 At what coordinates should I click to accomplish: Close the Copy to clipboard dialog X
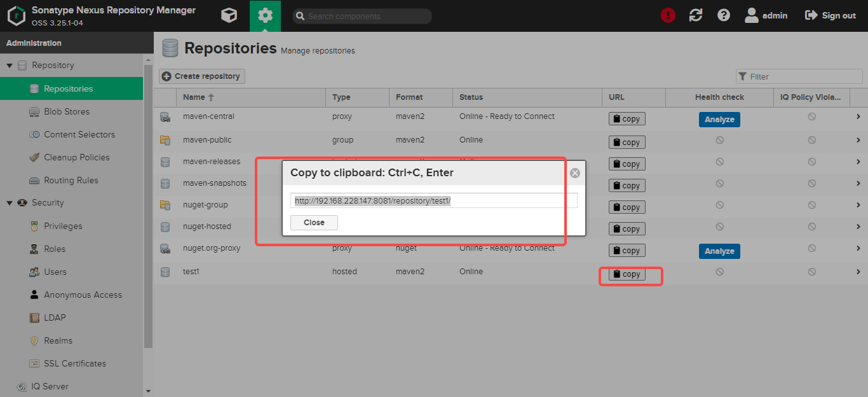click(575, 173)
